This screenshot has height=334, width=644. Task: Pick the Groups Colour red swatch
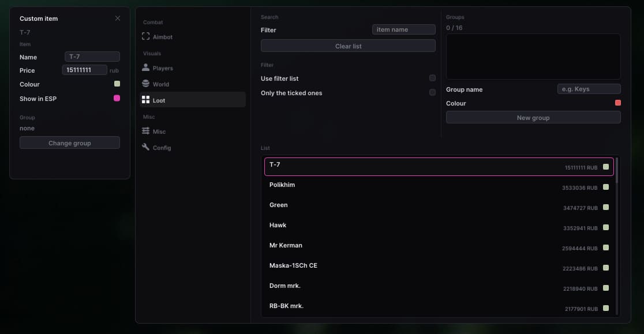click(x=617, y=103)
